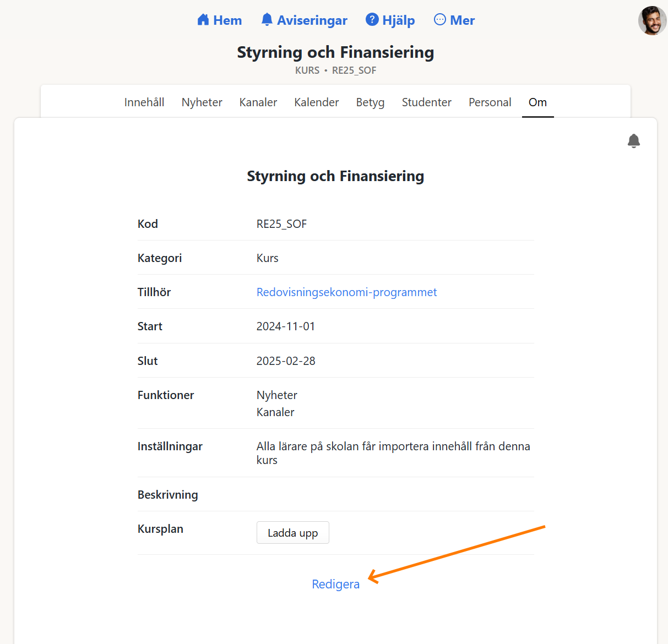Toggle the course notification bell icon

[634, 141]
